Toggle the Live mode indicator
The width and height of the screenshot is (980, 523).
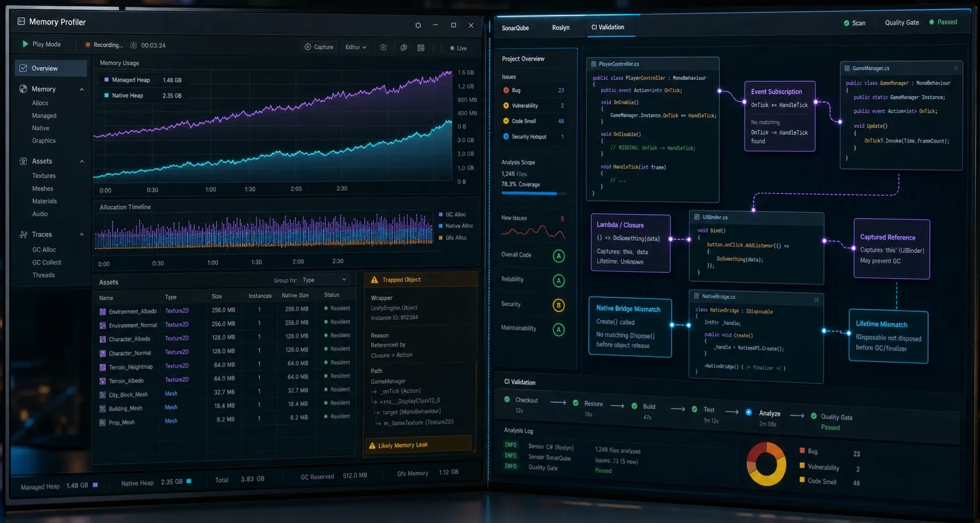(x=458, y=48)
